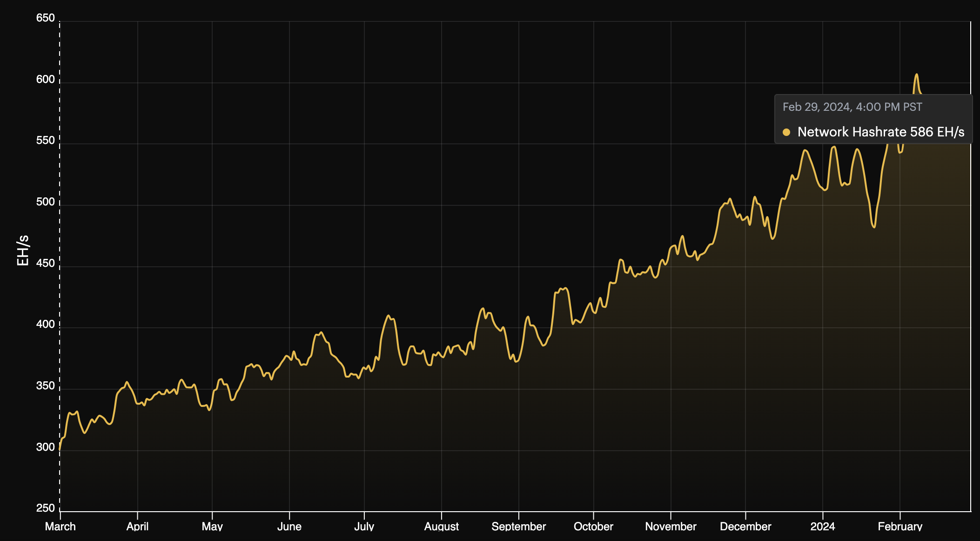Click the December x-axis label
980x541 pixels.
click(745, 527)
